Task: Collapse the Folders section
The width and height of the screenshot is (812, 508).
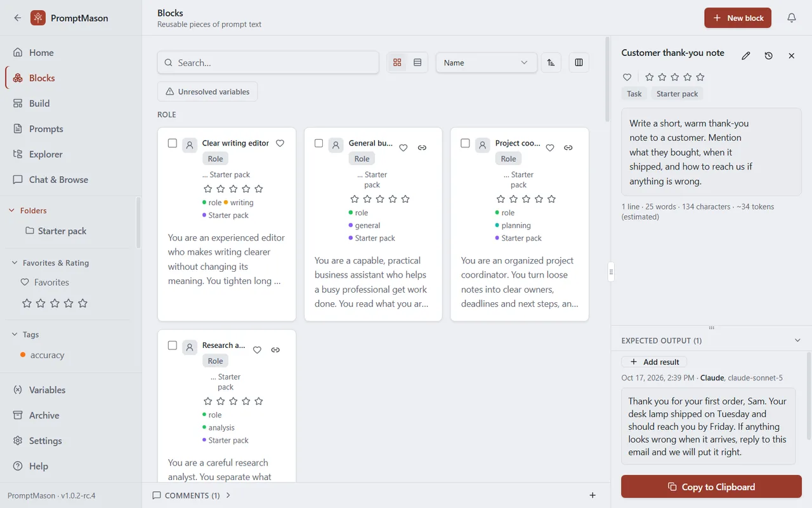Action: coord(11,211)
